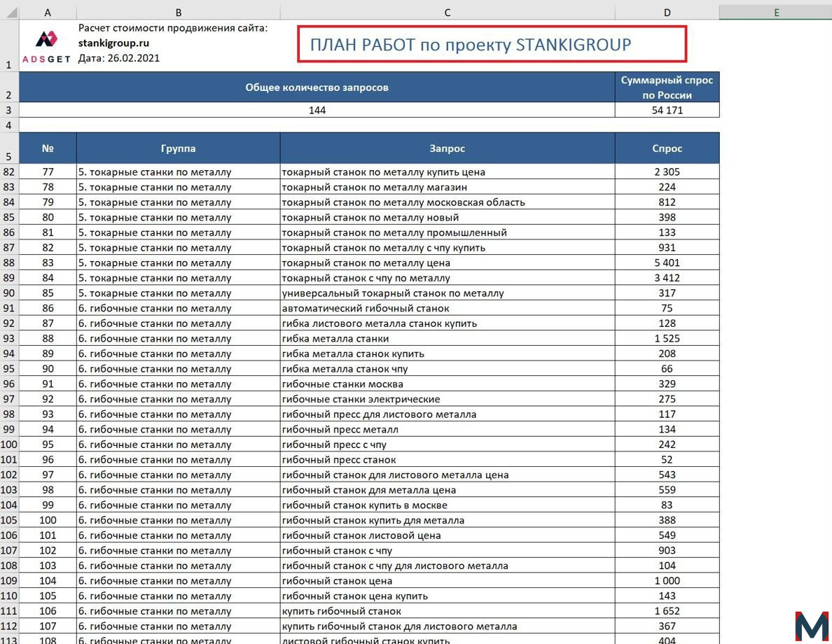The image size is (832, 644).
Task: Select column D header
Action: point(667,12)
